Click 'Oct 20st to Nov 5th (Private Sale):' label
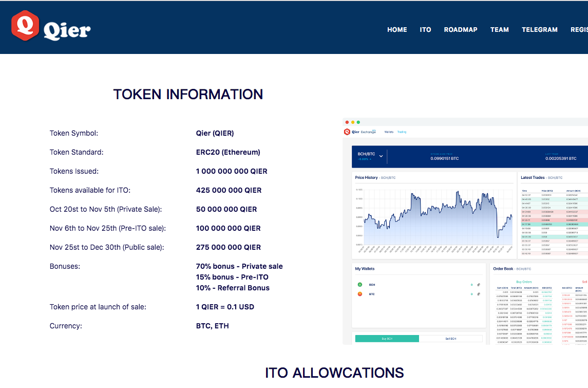 (106, 209)
